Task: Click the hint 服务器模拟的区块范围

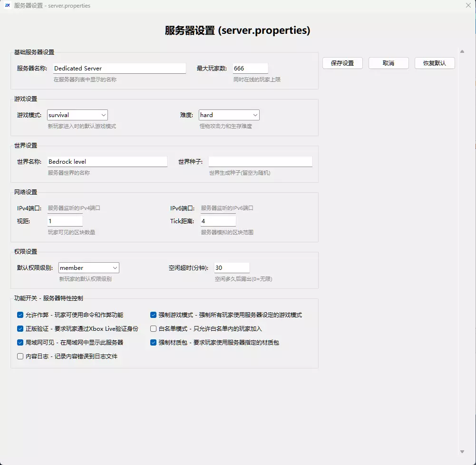Action: click(227, 232)
